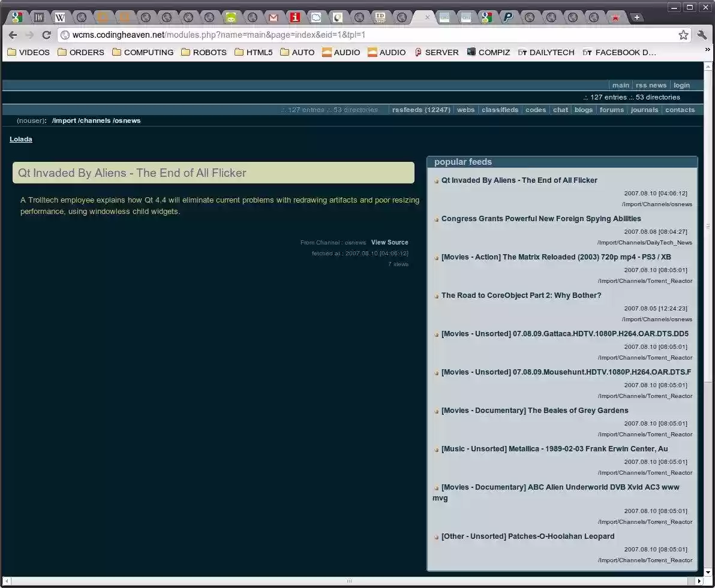715x588 pixels.
Task: Click the horizontal scrollbar right arrow
Action: pos(699,581)
